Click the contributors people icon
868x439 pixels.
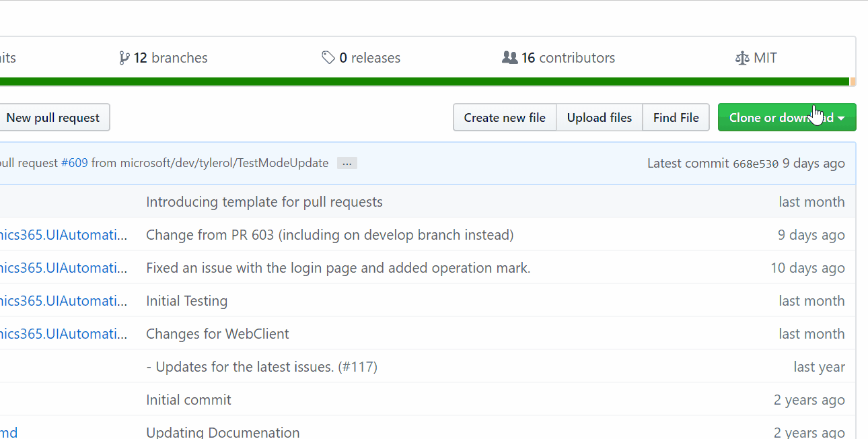click(x=510, y=58)
